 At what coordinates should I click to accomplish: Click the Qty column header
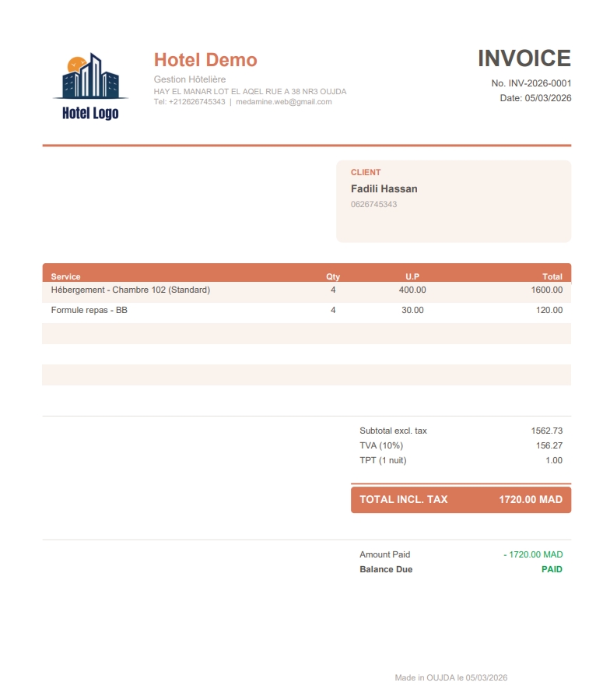333,276
